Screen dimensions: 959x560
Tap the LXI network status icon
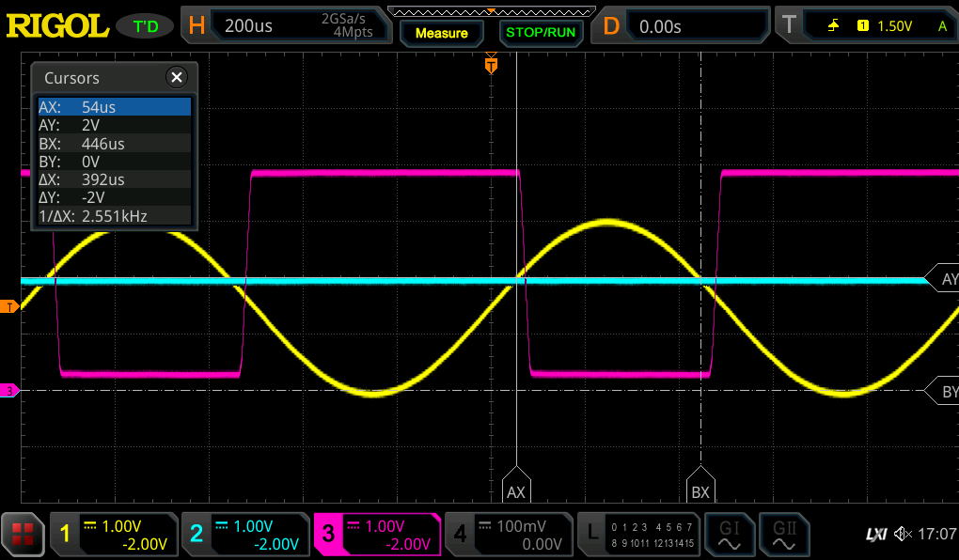(x=876, y=535)
